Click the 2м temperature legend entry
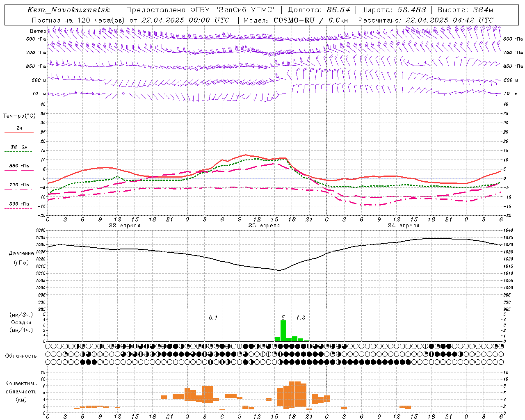525x420 pixels. coord(19,128)
